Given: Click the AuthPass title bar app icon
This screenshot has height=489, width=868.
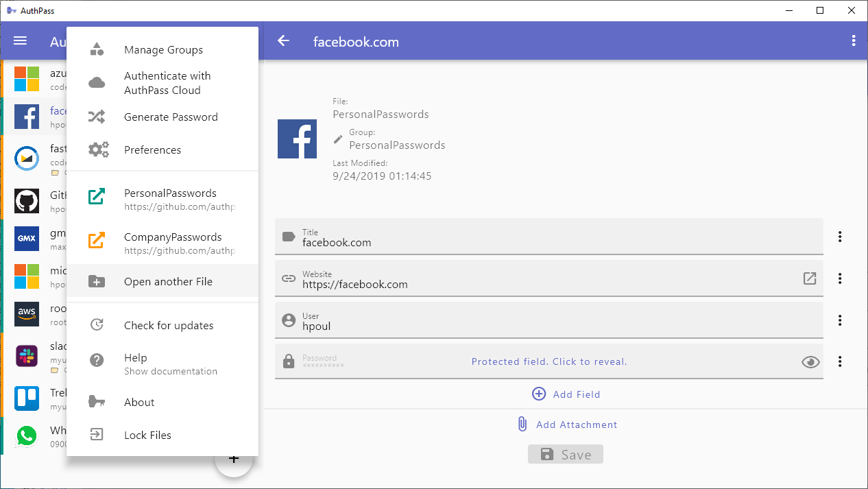Looking at the screenshot, I should (11, 10).
